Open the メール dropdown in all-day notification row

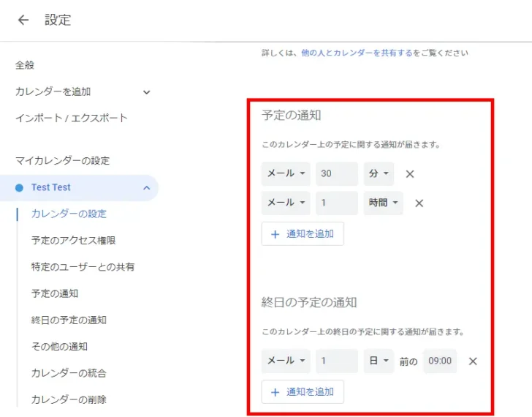click(x=286, y=361)
